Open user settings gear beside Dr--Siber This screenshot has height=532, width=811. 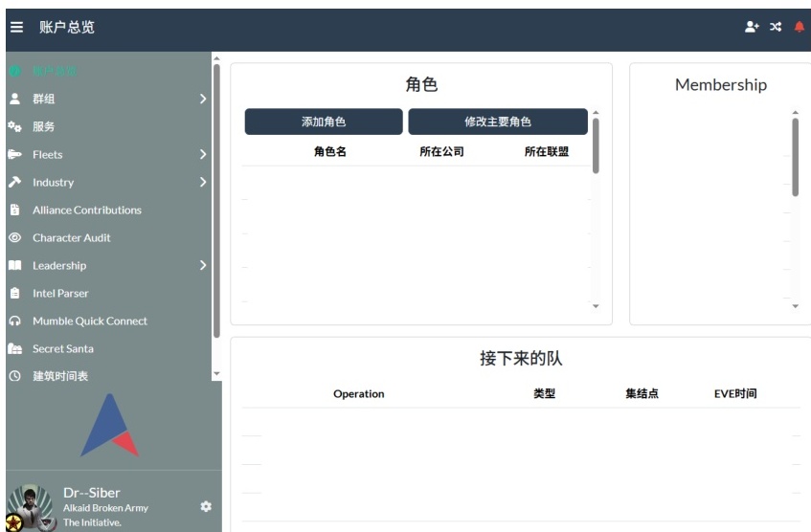[205, 506]
